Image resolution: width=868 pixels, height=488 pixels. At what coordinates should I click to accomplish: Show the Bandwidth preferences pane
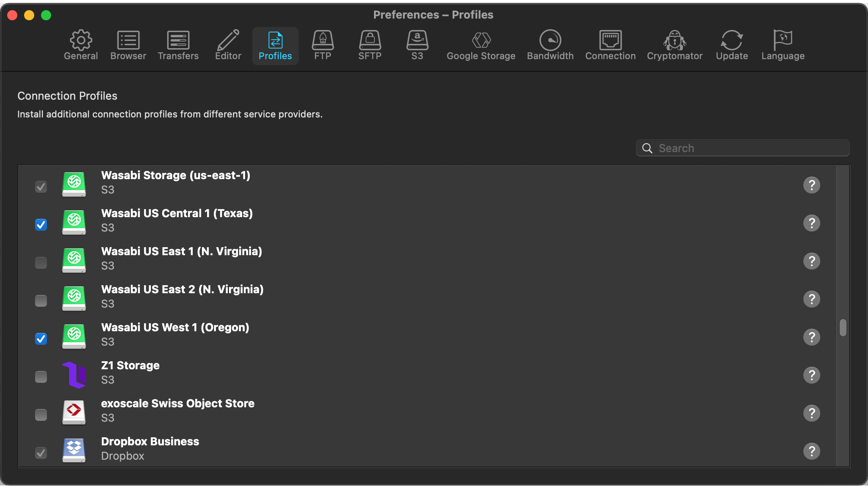pyautogui.click(x=550, y=46)
